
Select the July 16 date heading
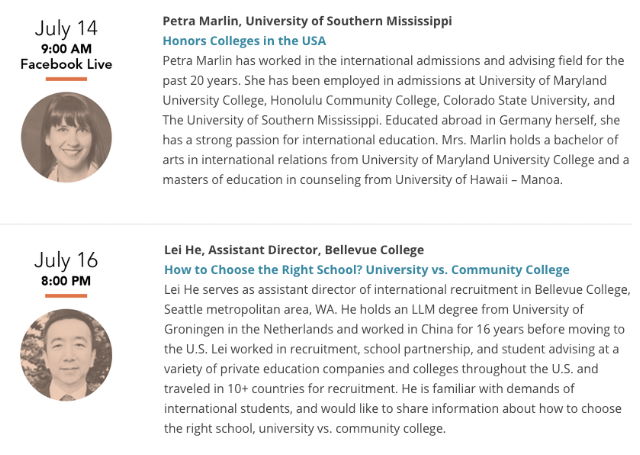tap(66, 260)
